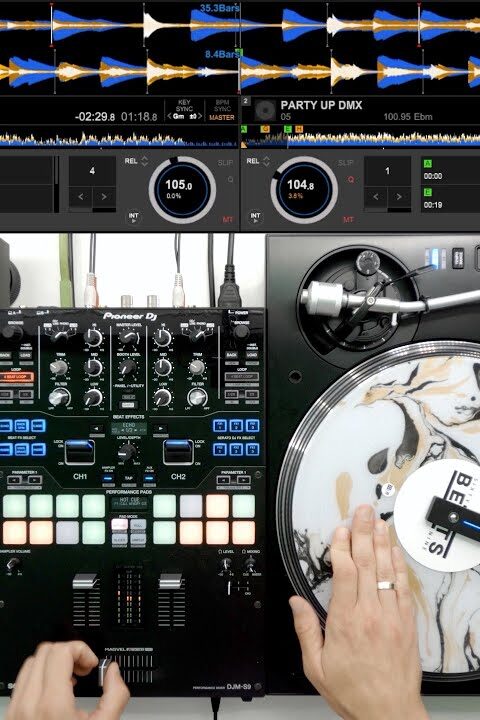Viewport: 480px width, 720px height.
Task: Click the 104.8 tempo platter
Action: pos(304,189)
